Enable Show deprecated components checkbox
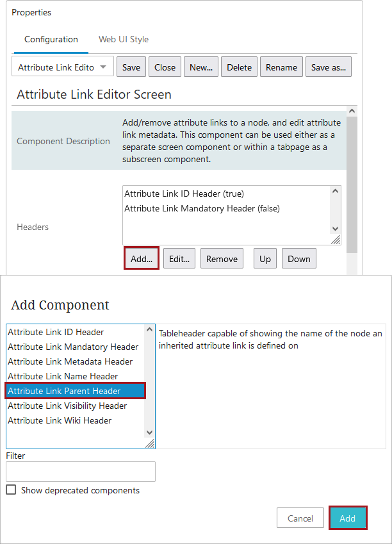392x544 pixels. [11, 490]
